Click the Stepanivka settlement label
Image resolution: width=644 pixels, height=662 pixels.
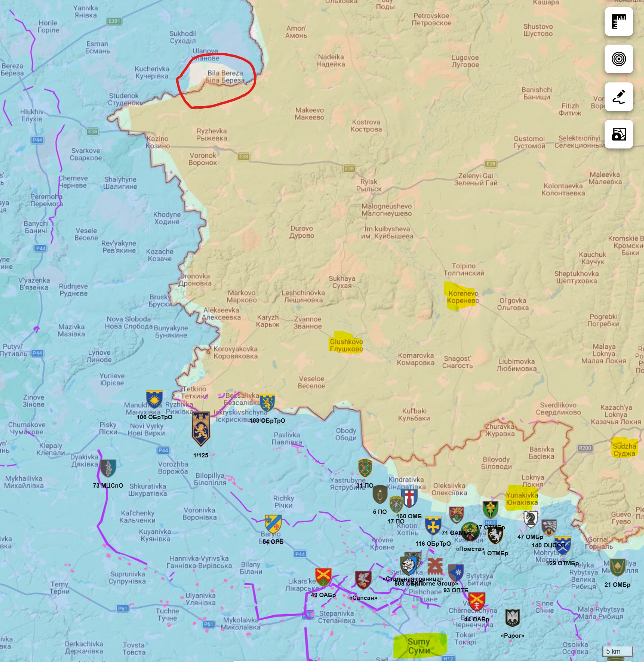pyautogui.click(x=336, y=617)
